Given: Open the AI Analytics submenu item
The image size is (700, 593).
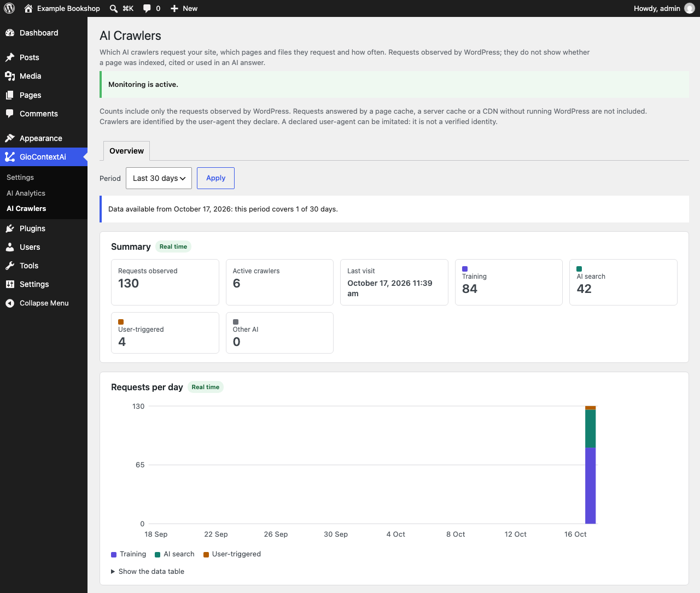Looking at the screenshot, I should point(26,193).
